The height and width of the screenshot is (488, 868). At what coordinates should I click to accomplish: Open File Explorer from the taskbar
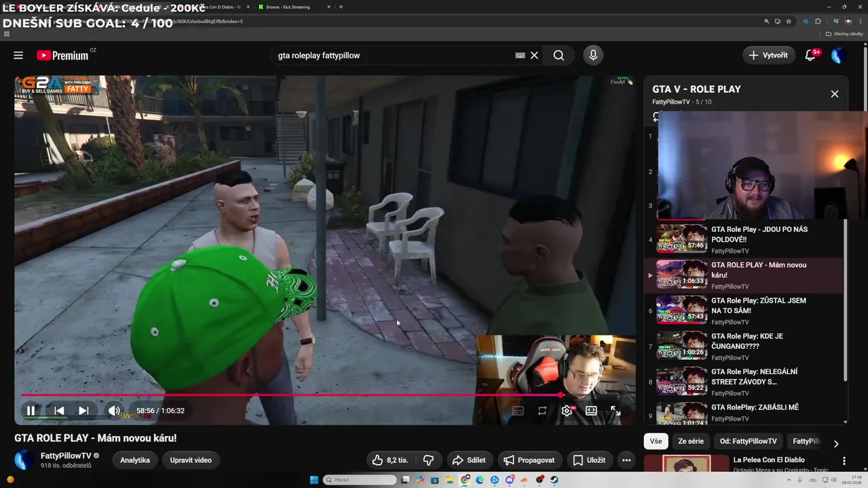[x=450, y=480]
